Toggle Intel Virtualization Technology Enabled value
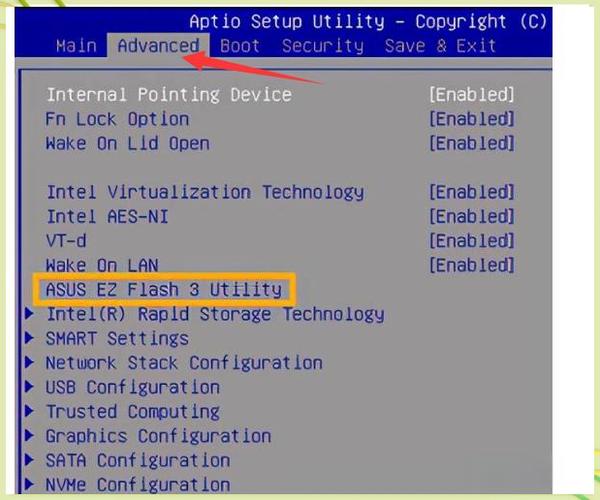 pos(471,192)
